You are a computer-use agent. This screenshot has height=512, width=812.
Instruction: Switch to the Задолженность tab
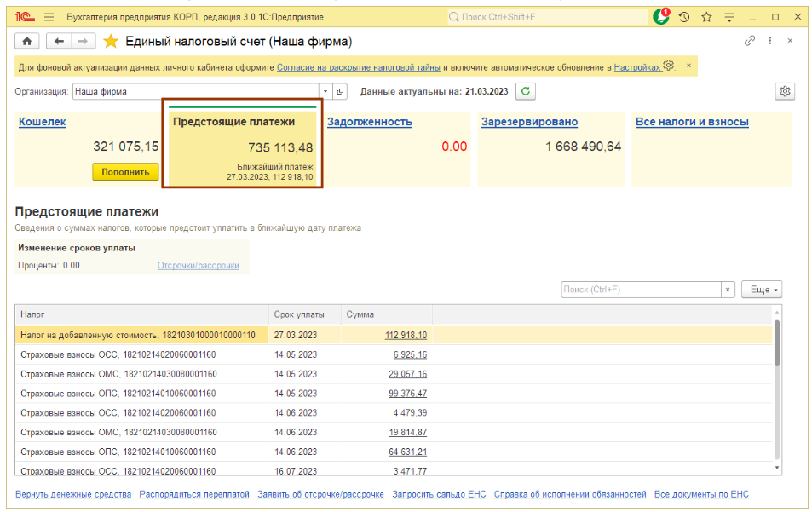370,122
